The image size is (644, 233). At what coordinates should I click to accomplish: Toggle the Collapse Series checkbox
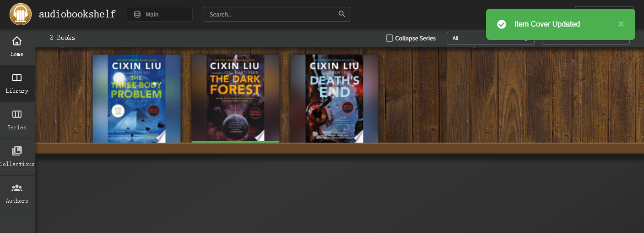pos(390,38)
